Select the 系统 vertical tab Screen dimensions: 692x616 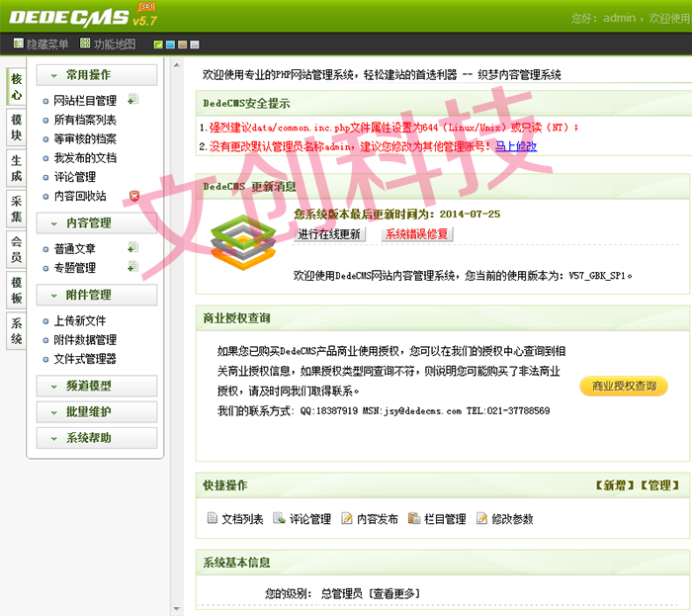click(17, 331)
